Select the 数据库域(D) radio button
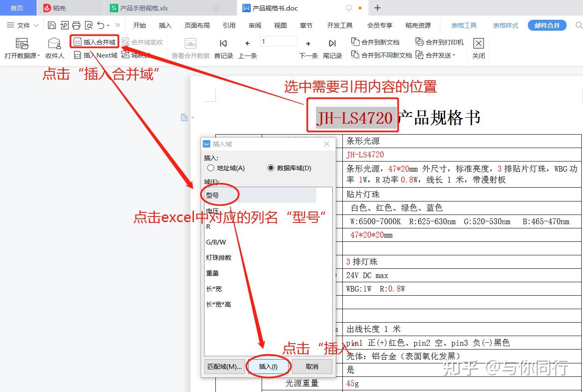Screen dimensions: 583x392 (x=271, y=168)
